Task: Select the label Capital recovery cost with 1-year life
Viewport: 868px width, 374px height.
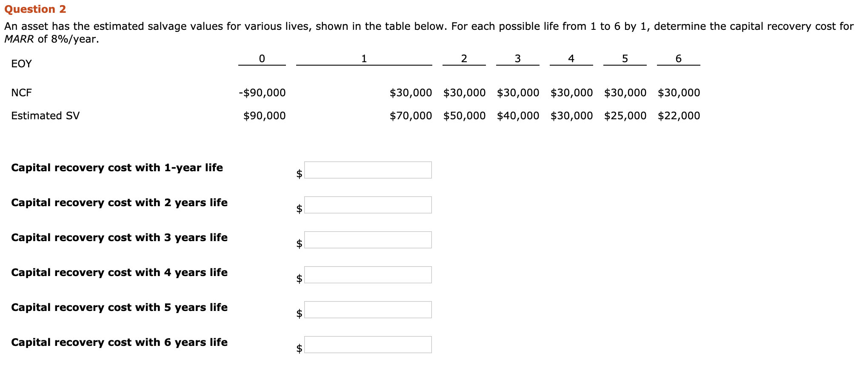Action: (x=117, y=167)
